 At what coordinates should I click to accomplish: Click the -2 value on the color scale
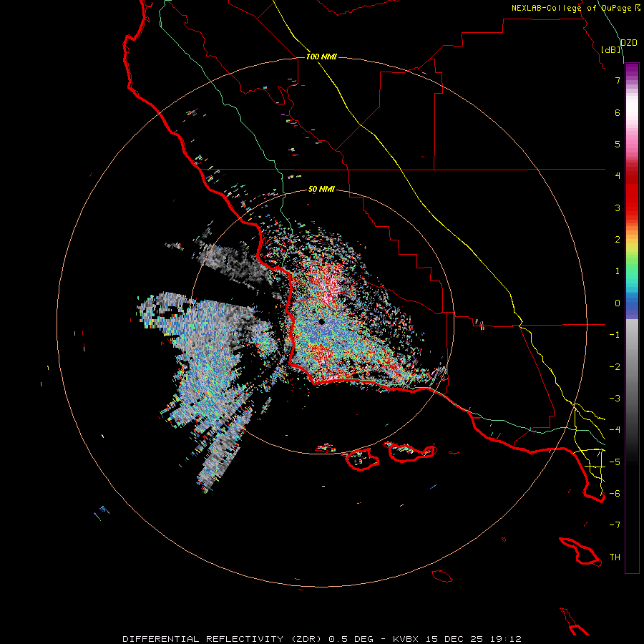point(615,367)
